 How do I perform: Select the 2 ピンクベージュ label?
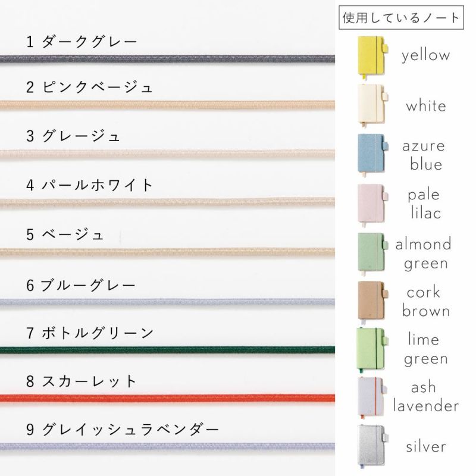(x=90, y=88)
